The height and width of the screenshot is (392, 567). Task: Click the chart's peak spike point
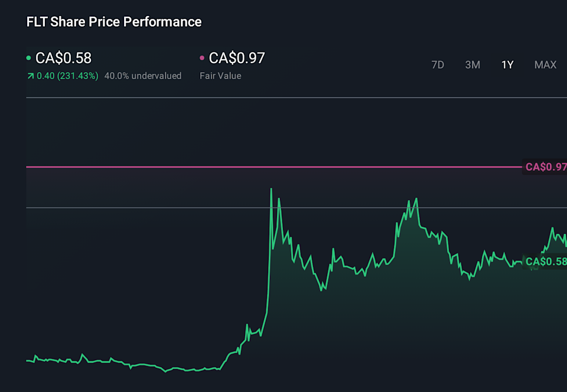pos(271,189)
